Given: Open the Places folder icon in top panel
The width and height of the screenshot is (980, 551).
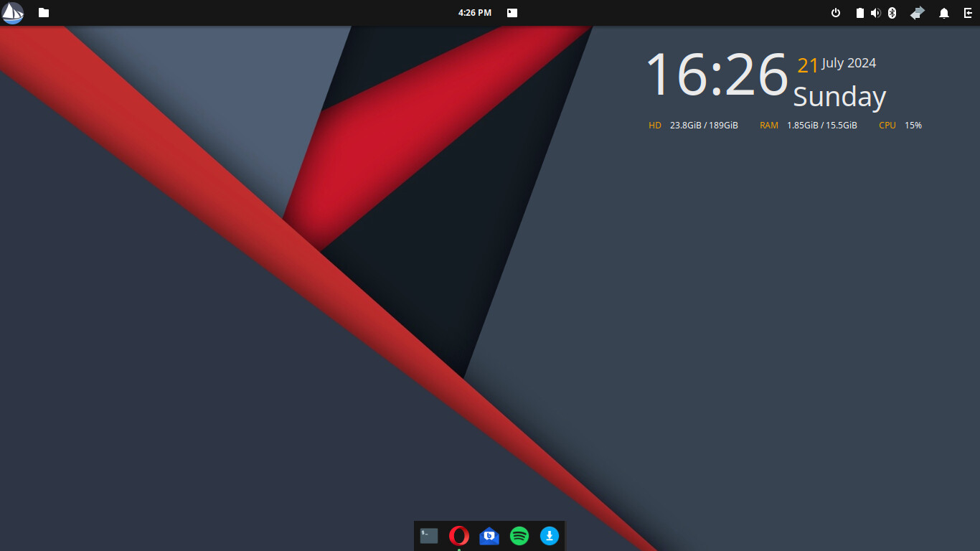Looking at the screenshot, I should pyautogui.click(x=44, y=13).
